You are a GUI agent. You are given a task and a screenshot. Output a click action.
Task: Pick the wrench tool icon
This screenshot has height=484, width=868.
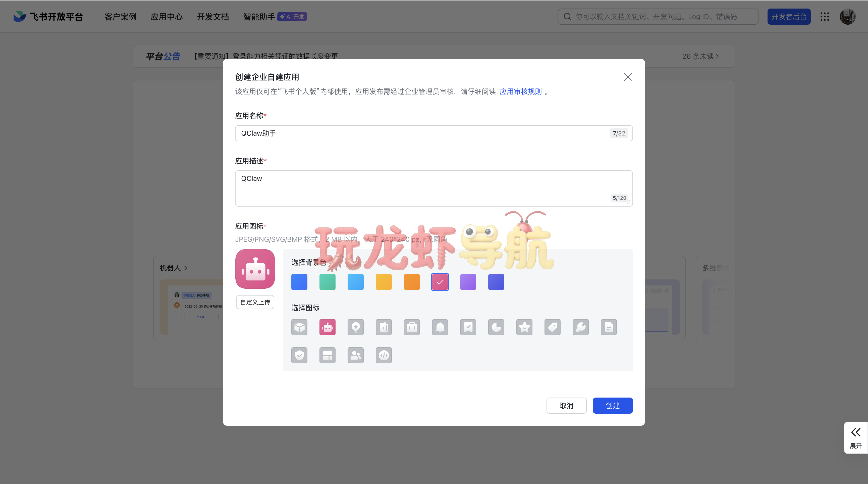point(581,327)
